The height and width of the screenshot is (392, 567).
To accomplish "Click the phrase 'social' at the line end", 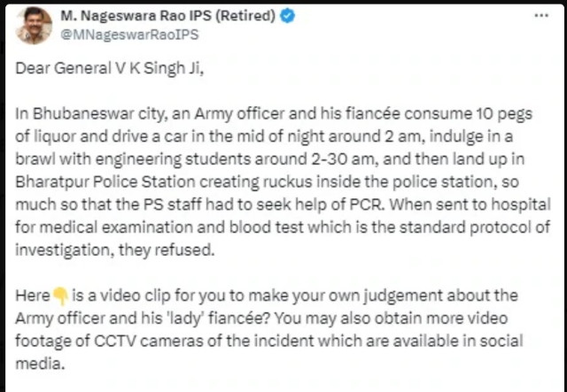I will 501,341.
